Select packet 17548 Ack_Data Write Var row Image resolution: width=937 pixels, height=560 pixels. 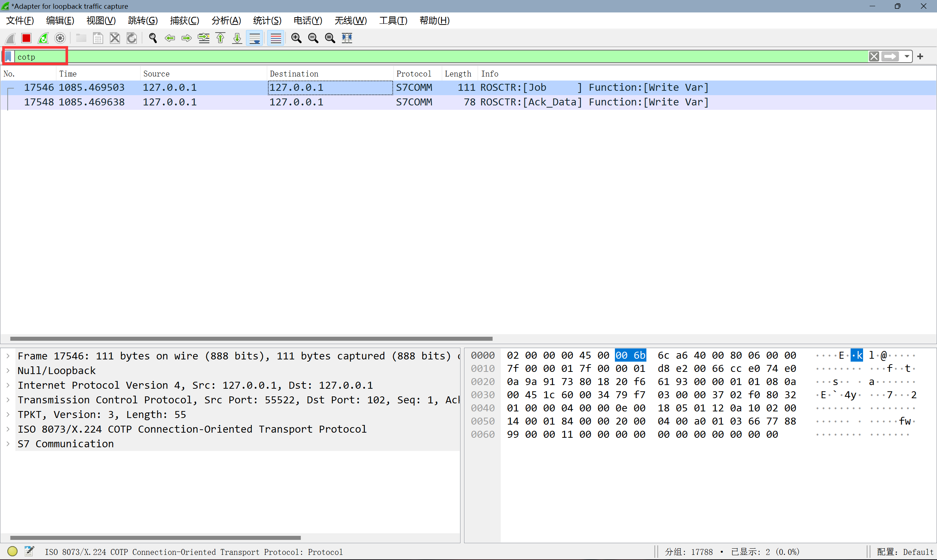(468, 102)
